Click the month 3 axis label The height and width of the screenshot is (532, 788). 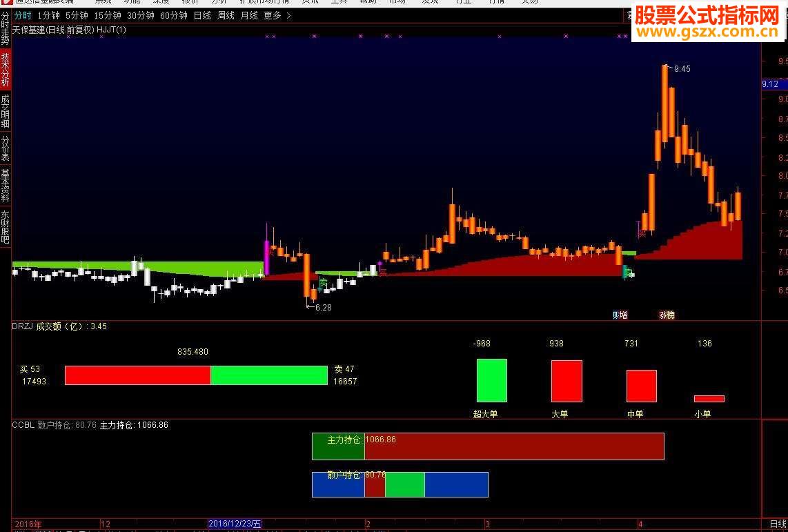tap(487, 524)
